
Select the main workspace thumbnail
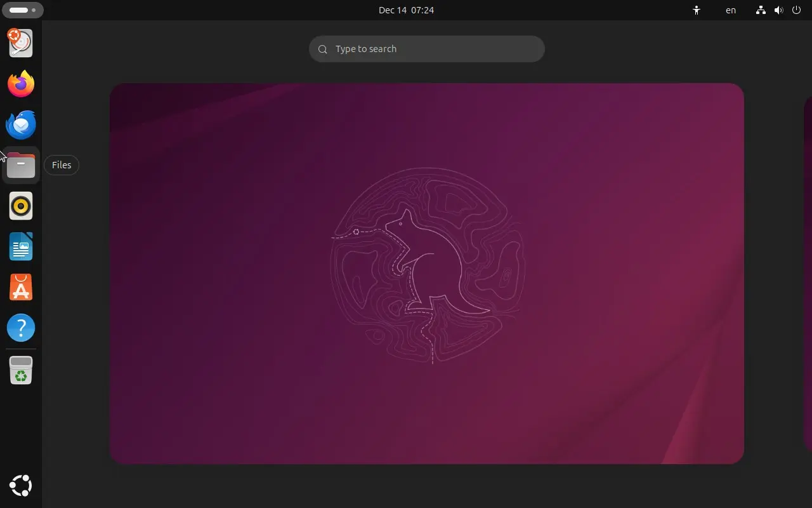426,273
